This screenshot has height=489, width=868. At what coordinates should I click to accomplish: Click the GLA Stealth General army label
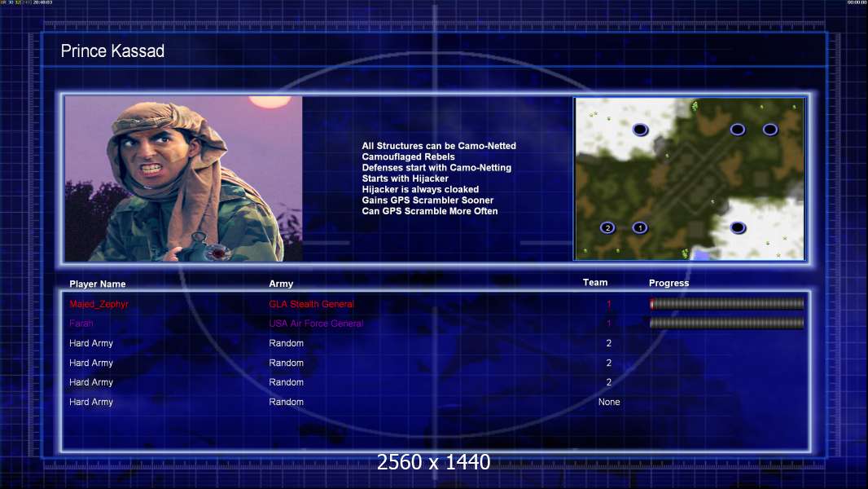[x=311, y=304]
